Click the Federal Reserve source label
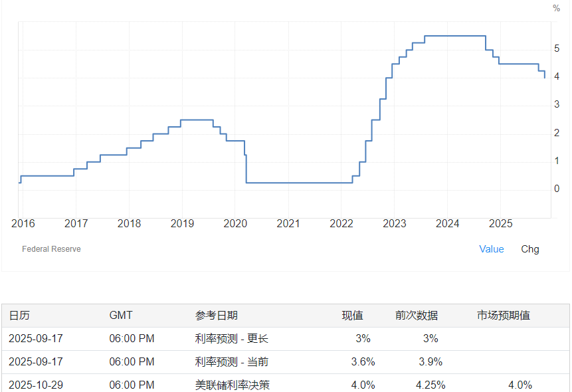 [x=51, y=249]
